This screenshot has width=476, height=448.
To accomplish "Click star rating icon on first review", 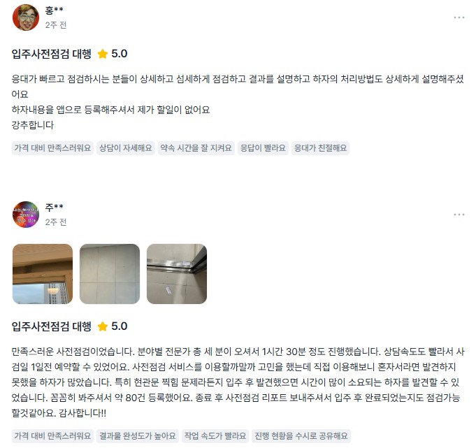I will (x=103, y=54).
